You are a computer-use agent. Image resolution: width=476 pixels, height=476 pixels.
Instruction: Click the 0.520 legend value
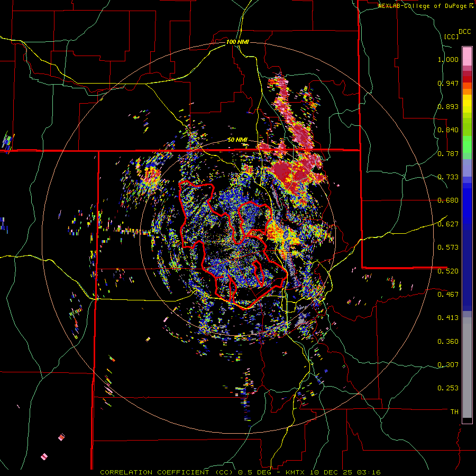pyautogui.click(x=448, y=271)
